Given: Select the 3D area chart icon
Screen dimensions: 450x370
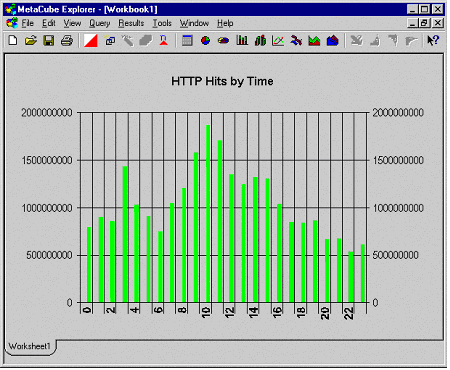Looking at the screenshot, I should pyautogui.click(x=333, y=41).
